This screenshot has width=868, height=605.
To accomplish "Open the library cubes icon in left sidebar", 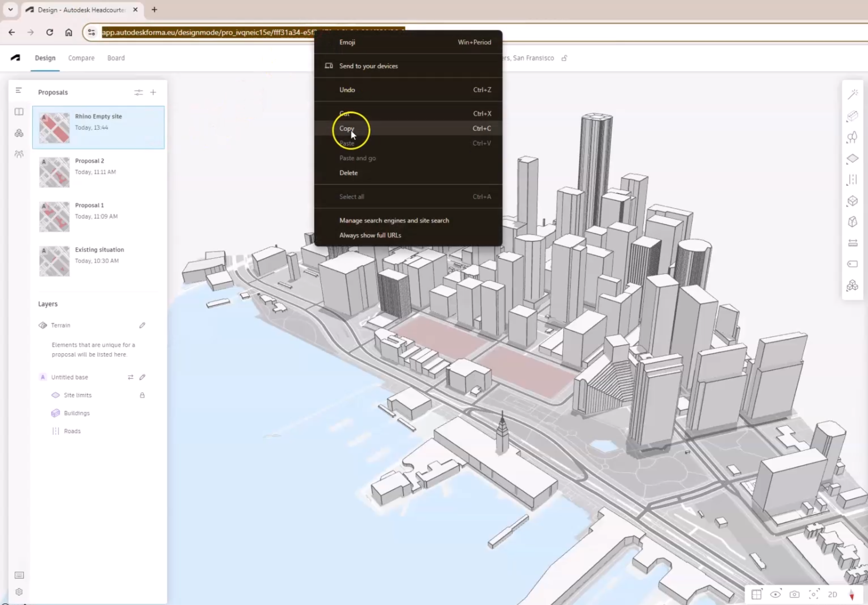I will click(19, 133).
